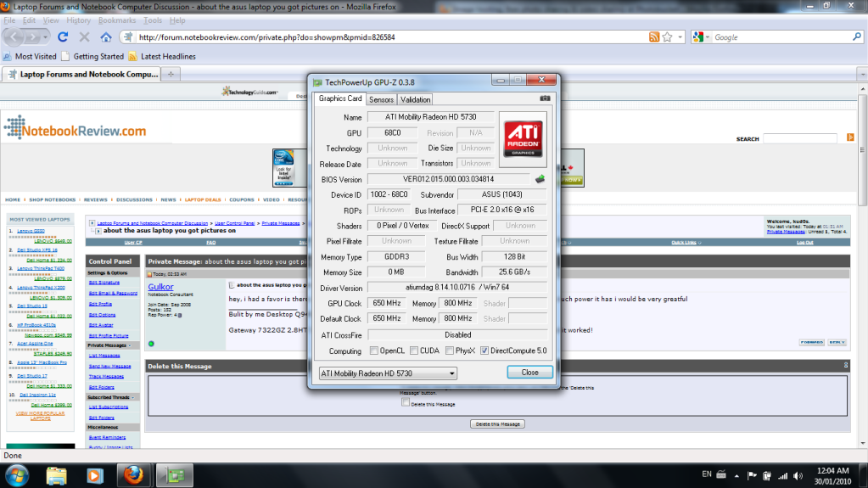Click the orange search go arrow
The image size is (868, 488).
[x=850, y=137]
